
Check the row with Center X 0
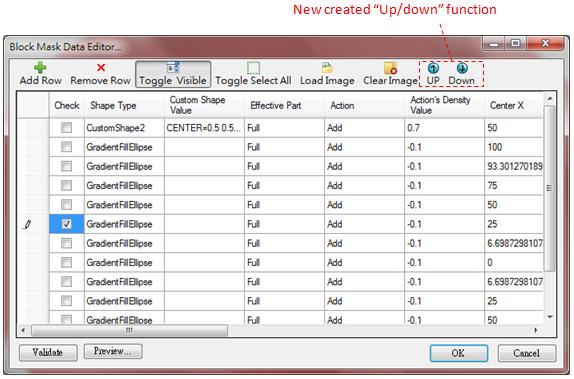pos(67,263)
